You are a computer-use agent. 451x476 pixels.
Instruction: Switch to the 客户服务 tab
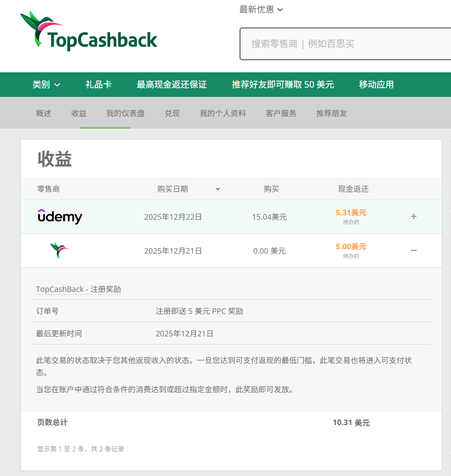tap(281, 113)
